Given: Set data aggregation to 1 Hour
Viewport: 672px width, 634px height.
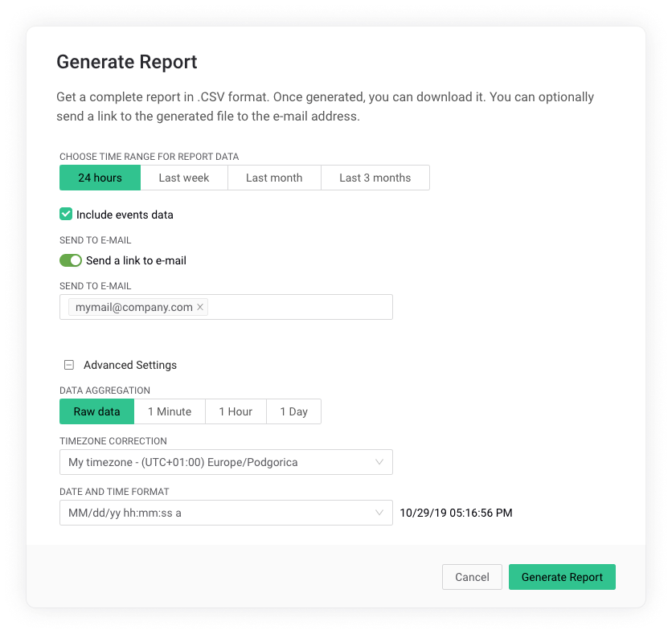Looking at the screenshot, I should pyautogui.click(x=236, y=411).
